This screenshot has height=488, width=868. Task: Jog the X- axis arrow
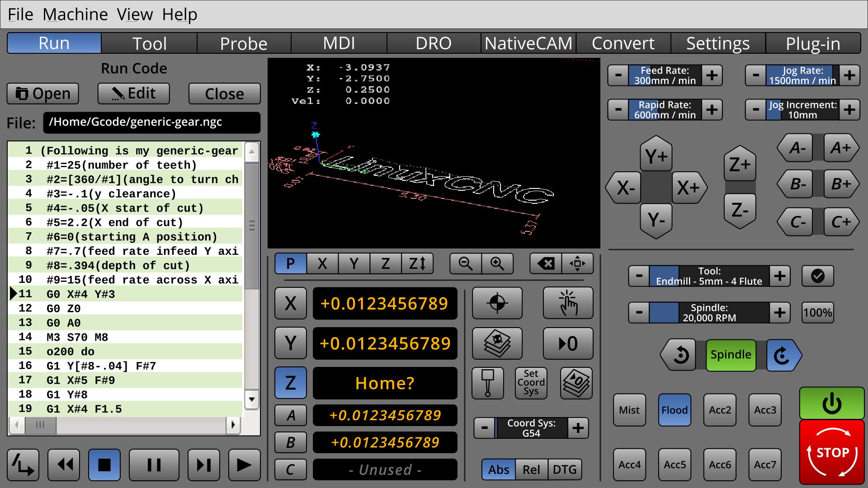(624, 188)
